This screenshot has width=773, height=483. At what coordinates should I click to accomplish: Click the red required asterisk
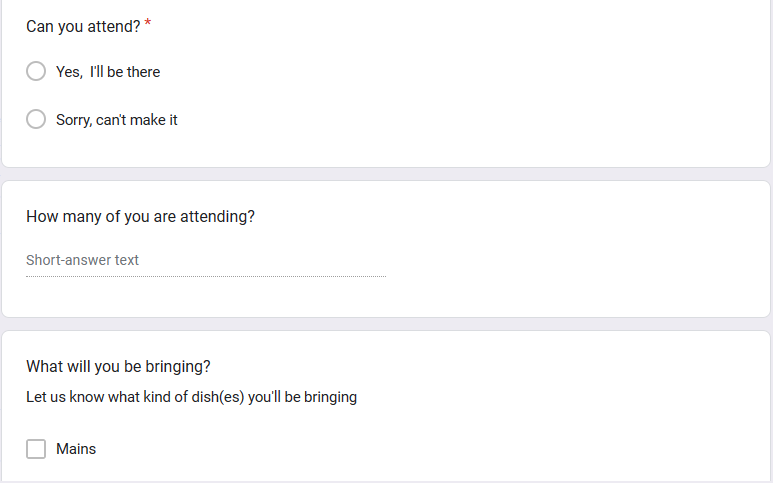tap(148, 25)
